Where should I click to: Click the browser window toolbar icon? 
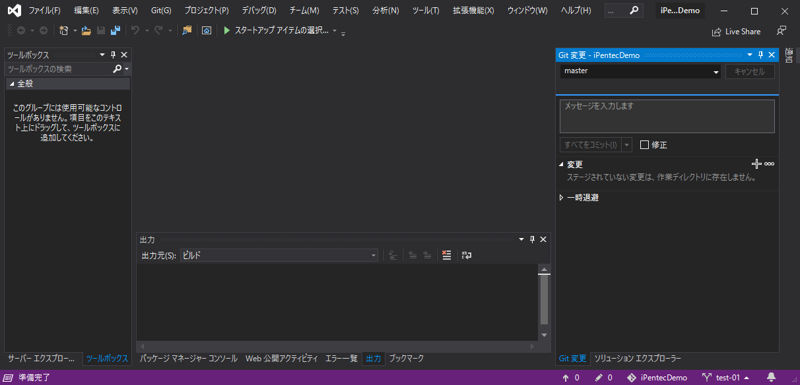pos(207,31)
